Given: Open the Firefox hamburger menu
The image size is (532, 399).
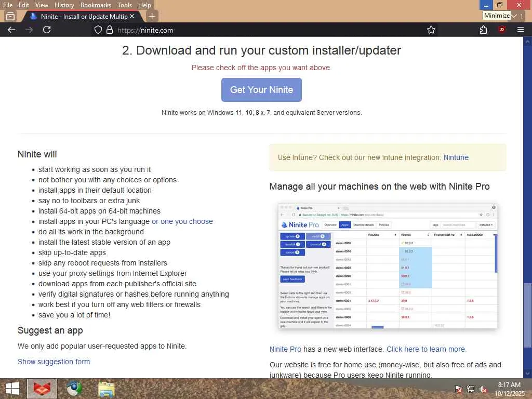Looking at the screenshot, I should (x=521, y=30).
